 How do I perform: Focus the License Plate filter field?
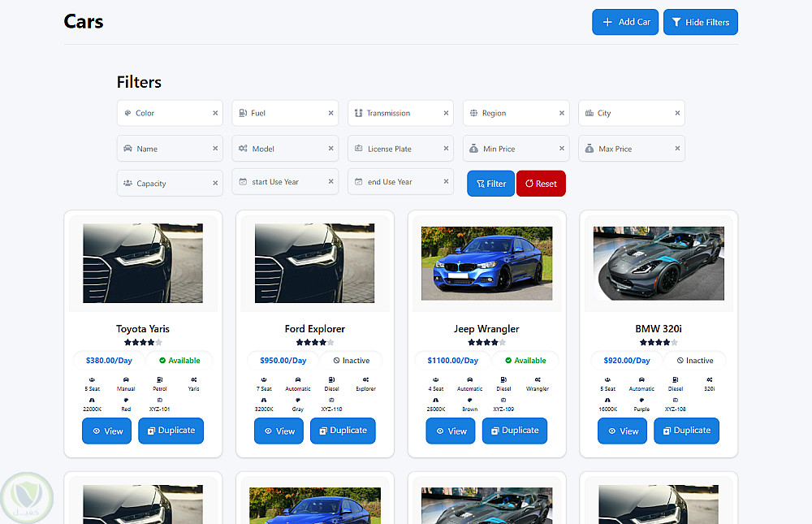400,149
